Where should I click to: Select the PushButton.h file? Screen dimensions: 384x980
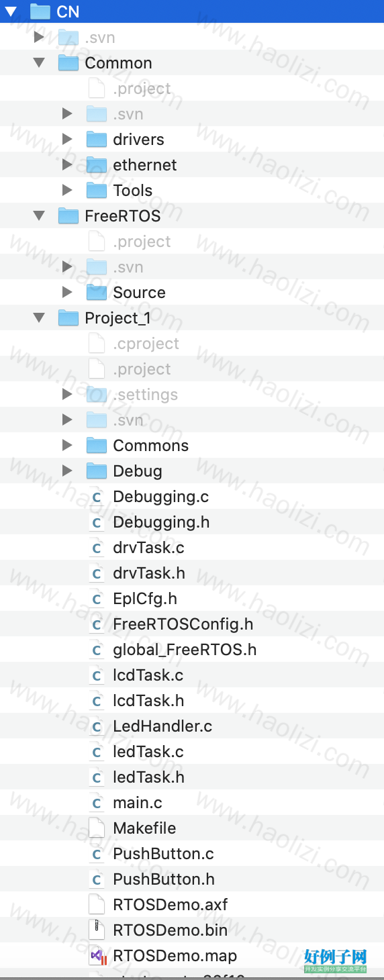pyautogui.click(x=192, y=879)
